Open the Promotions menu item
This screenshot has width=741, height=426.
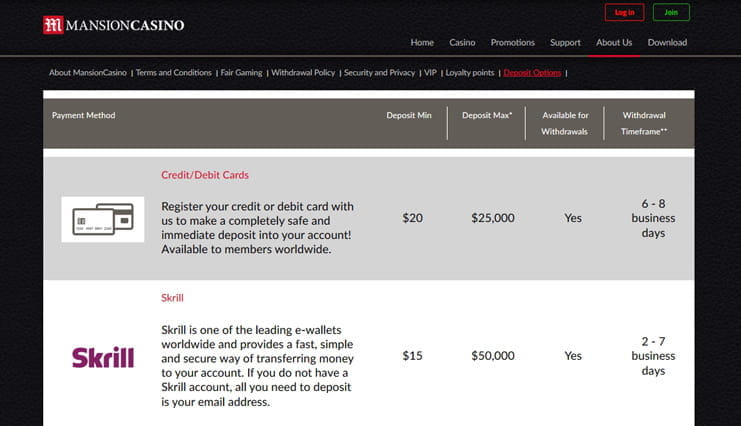pyautogui.click(x=513, y=43)
